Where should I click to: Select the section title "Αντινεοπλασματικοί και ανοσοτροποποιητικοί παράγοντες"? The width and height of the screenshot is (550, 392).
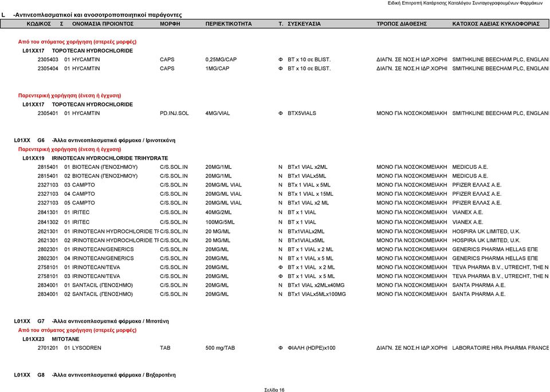[97, 15]
